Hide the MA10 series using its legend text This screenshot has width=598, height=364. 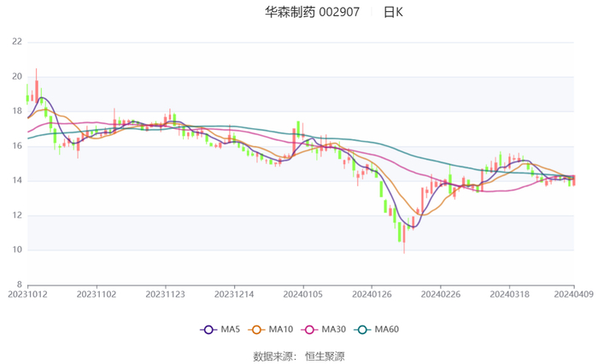click(281, 329)
